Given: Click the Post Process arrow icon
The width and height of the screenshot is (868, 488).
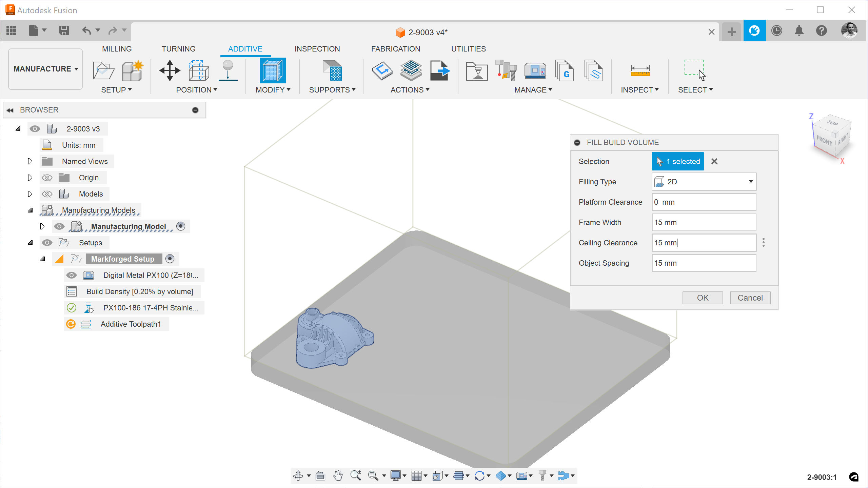Looking at the screenshot, I should click(440, 70).
